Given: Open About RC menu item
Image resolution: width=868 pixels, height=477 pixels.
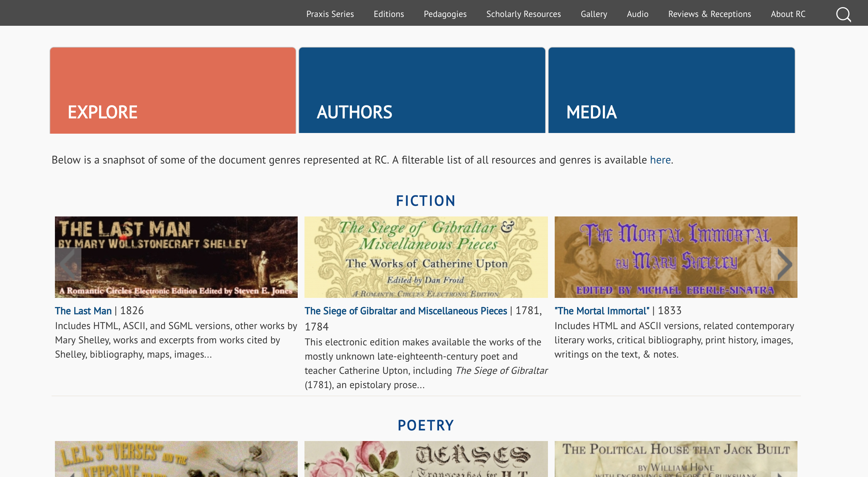Looking at the screenshot, I should pyautogui.click(x=788, y=14).
